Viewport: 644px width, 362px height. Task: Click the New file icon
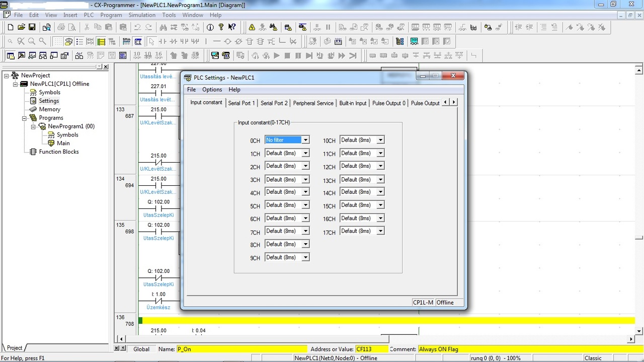(x=10, y=27)
